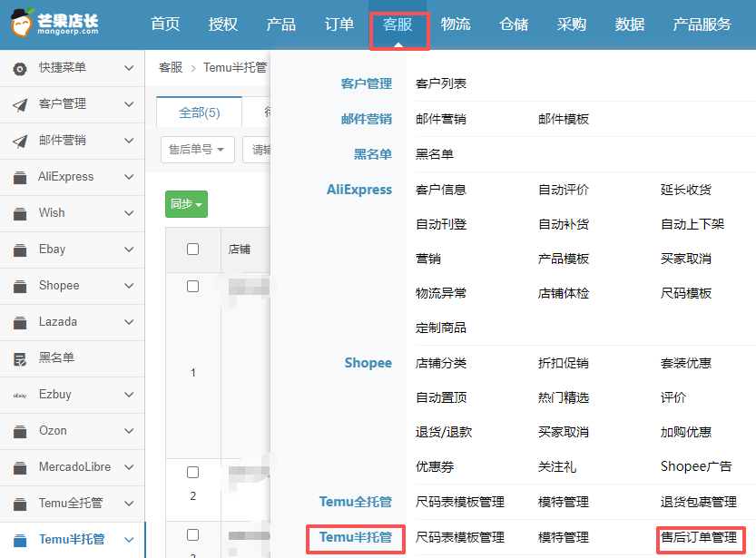Click the 黑名单 list icon in sidebar
Screen dimensions: 756x558
pos(20,358)
